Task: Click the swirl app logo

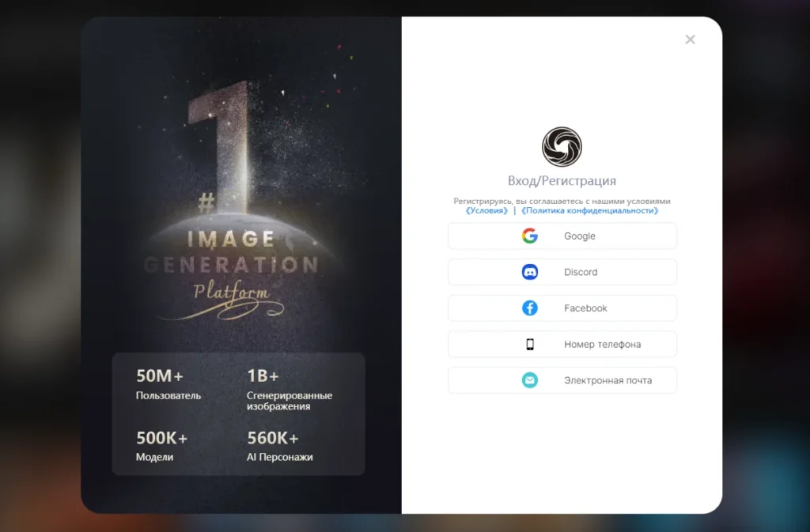Action: coord(562,146)
